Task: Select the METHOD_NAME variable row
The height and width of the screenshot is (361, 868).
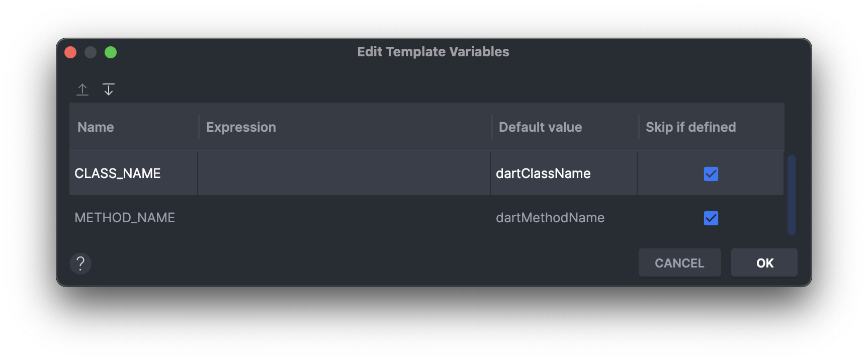Action: [x=426, y=218]
